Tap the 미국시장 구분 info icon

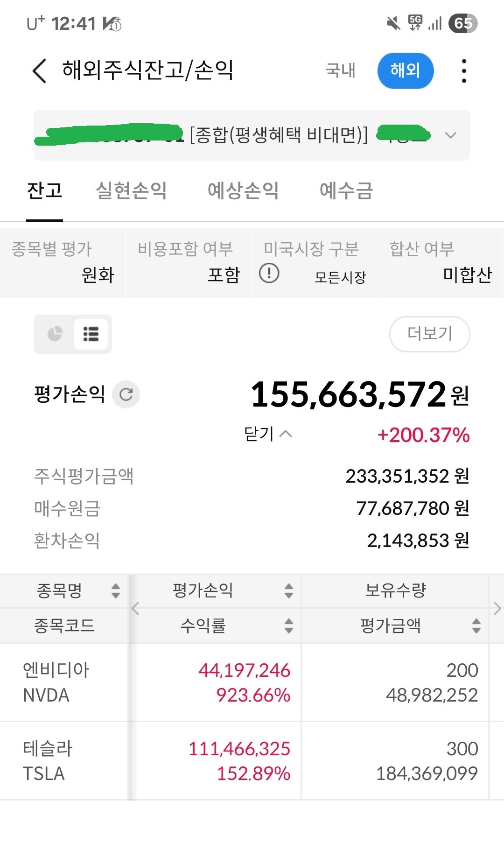269,273
